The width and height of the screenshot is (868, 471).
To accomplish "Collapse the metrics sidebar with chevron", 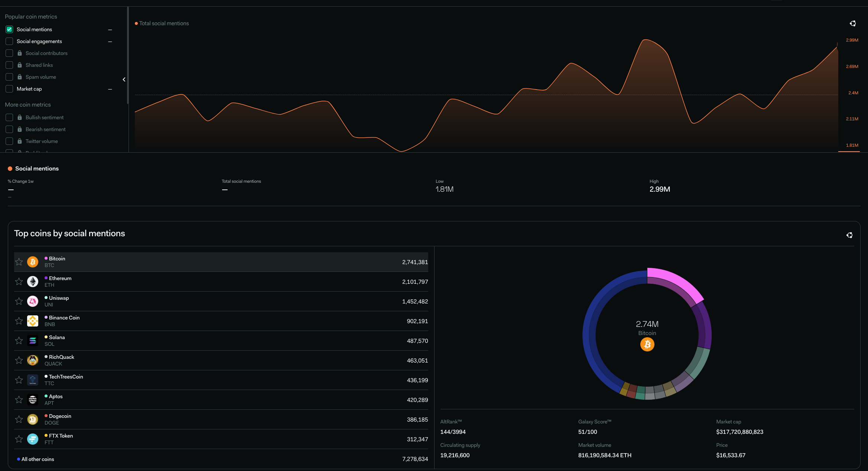I will pos(124,79).
